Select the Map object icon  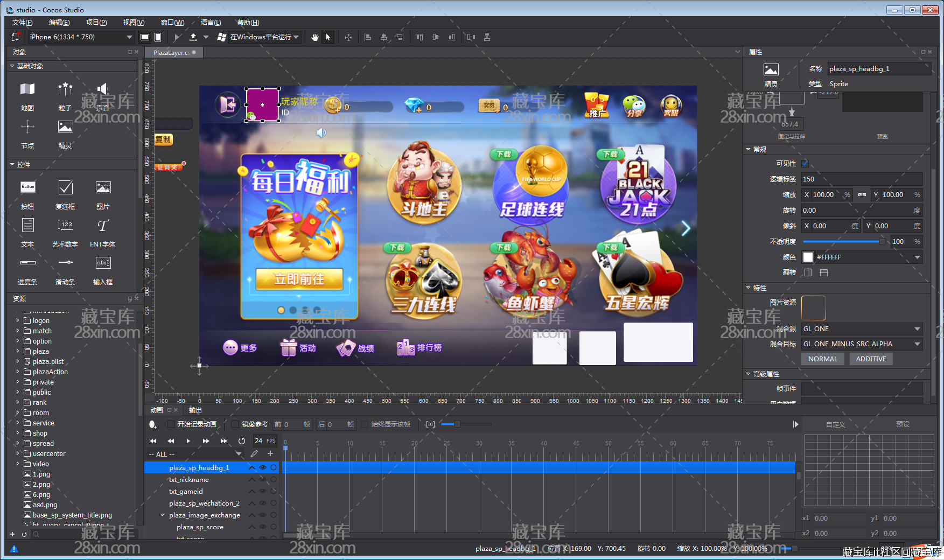click(27, 89)
